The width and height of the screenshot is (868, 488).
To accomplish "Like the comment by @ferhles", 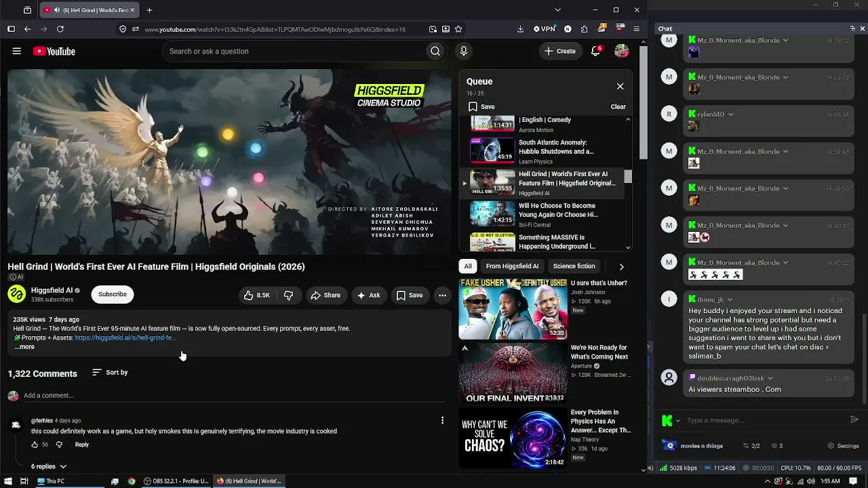I will (35, 445).
